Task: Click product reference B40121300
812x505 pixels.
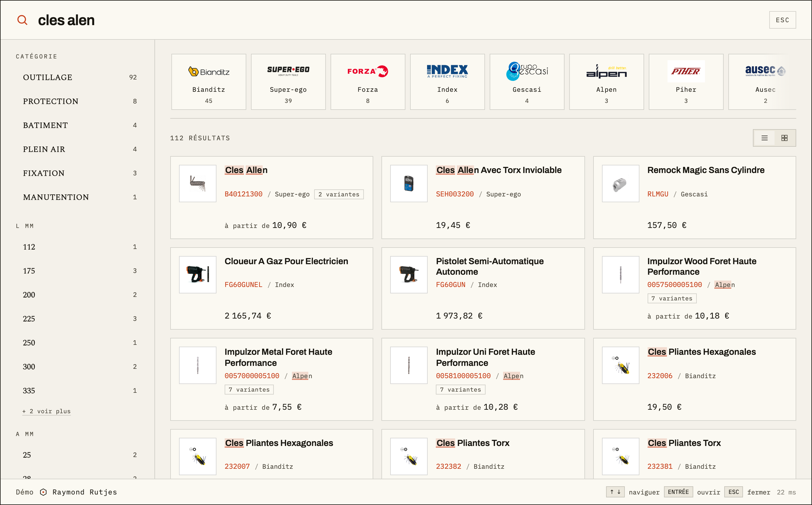Action: [x=243, y=194]
